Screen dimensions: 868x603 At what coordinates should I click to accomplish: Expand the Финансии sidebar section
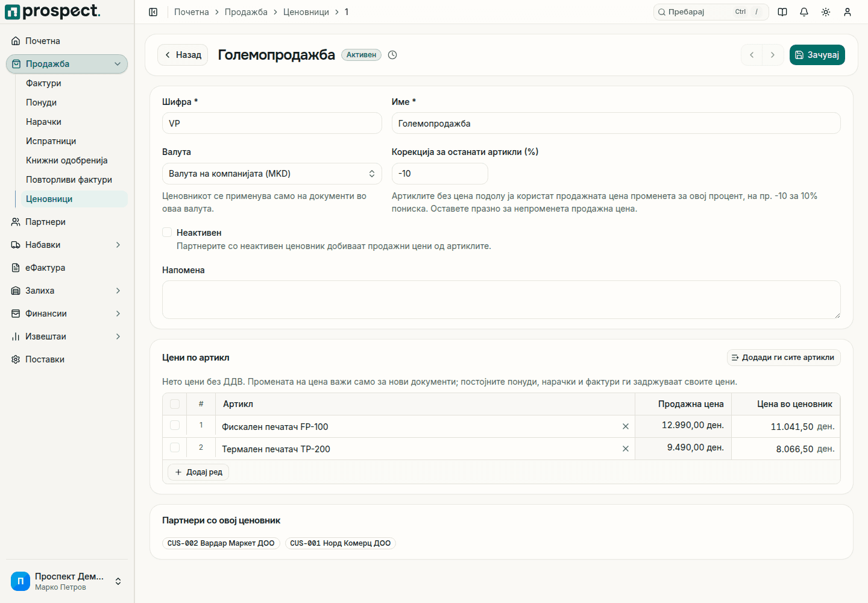[67, 314]
